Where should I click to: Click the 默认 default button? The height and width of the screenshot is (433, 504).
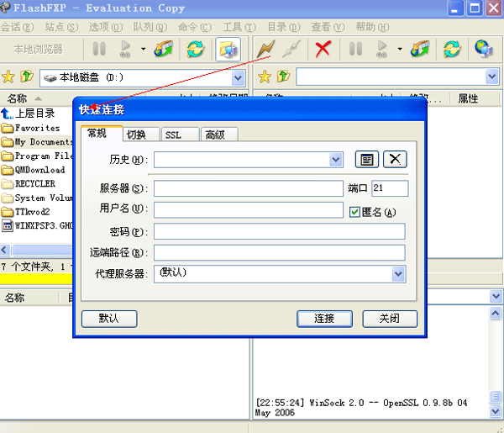108,319
